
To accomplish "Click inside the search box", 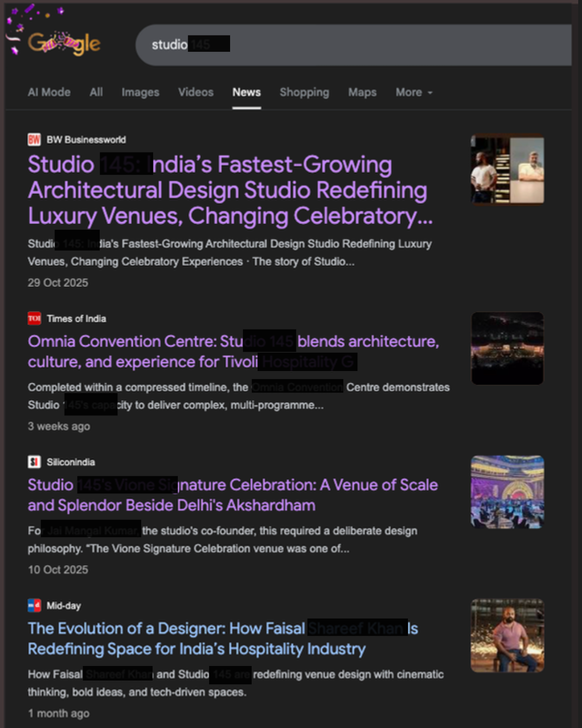I will pyautogui.click(x=377, y=45).
